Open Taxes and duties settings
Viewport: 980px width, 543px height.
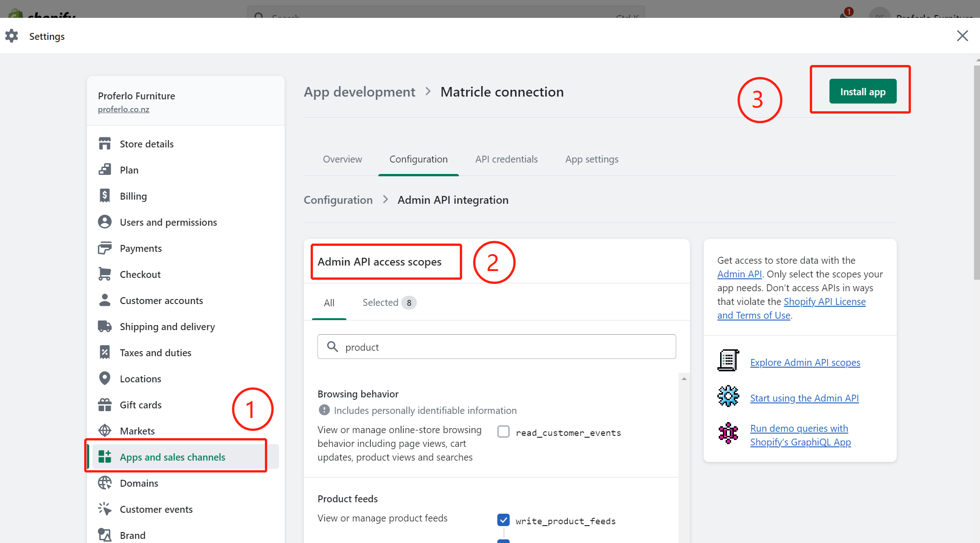point(186,353)
